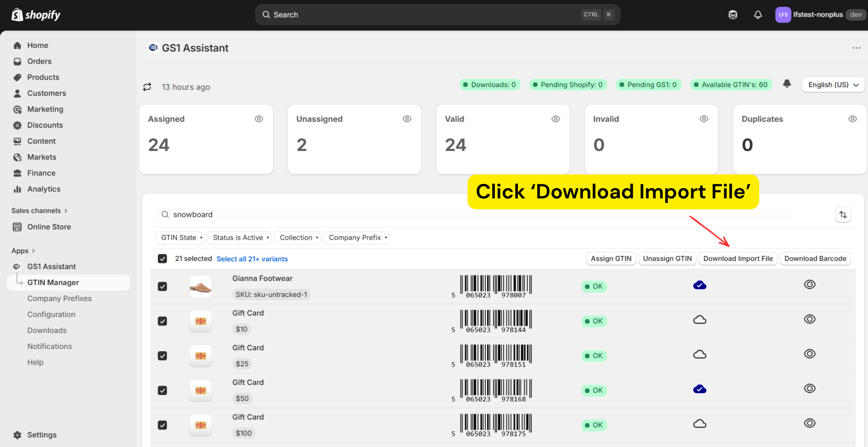Click the Discounts icon in sidebar
This screenshot has width=868, height=447.
(17, 125)
